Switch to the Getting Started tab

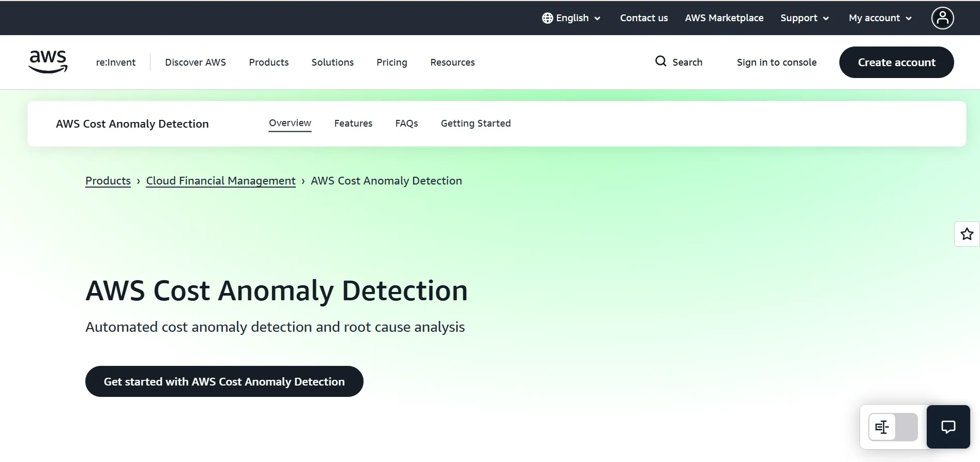(x=476, y=124)
